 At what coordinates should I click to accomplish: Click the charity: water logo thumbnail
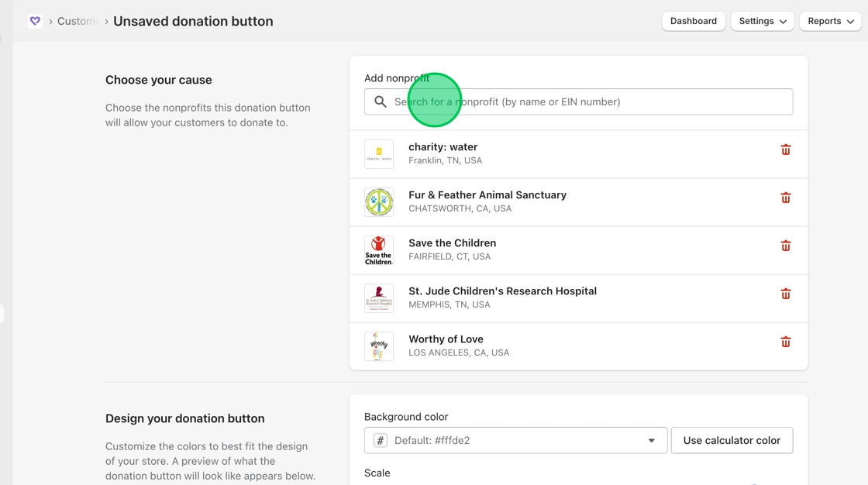tap(379, 154)
